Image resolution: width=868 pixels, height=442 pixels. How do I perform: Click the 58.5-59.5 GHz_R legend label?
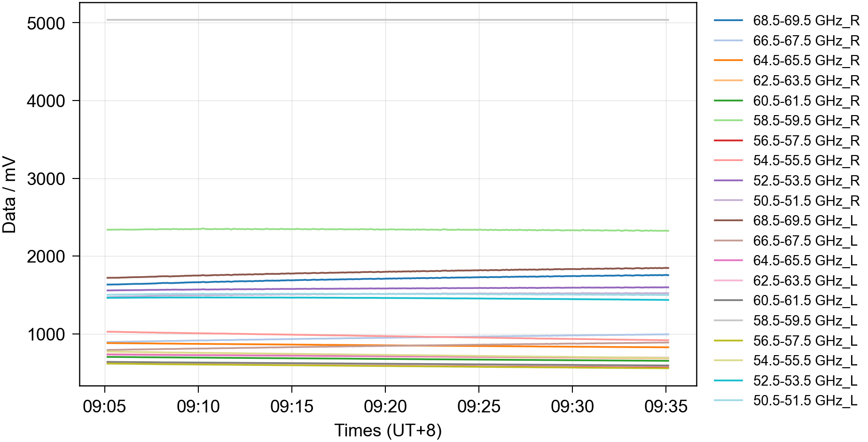(x=805, y=121)
